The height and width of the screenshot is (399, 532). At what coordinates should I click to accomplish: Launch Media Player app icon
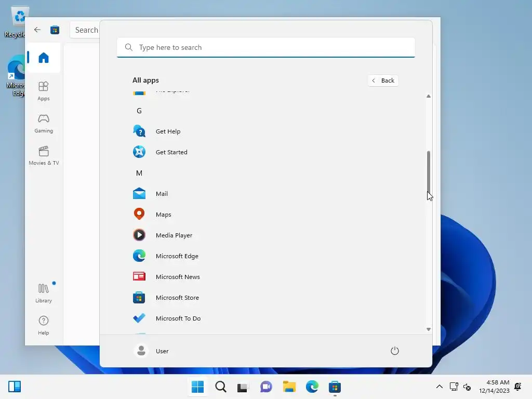139,235
